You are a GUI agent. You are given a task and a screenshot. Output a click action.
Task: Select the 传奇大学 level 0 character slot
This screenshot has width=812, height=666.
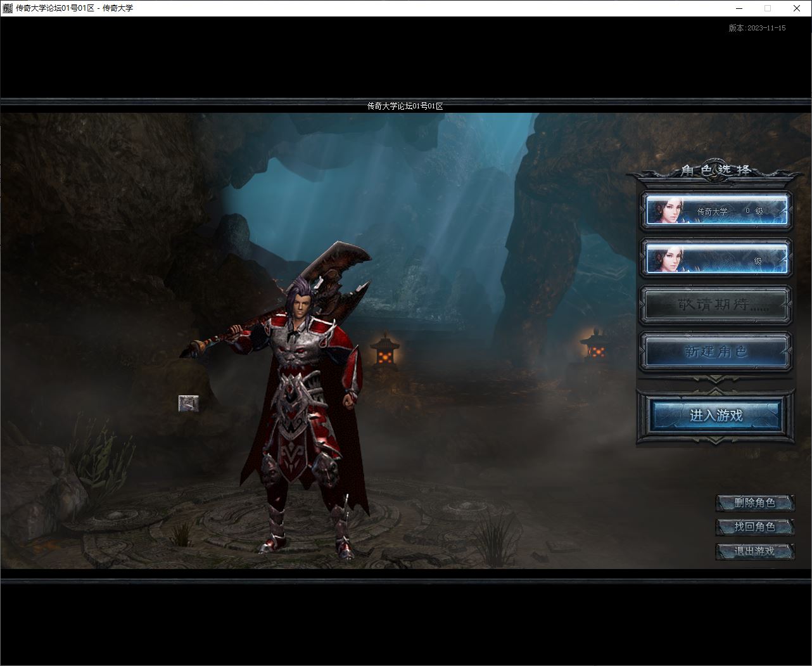click(716, 210)
